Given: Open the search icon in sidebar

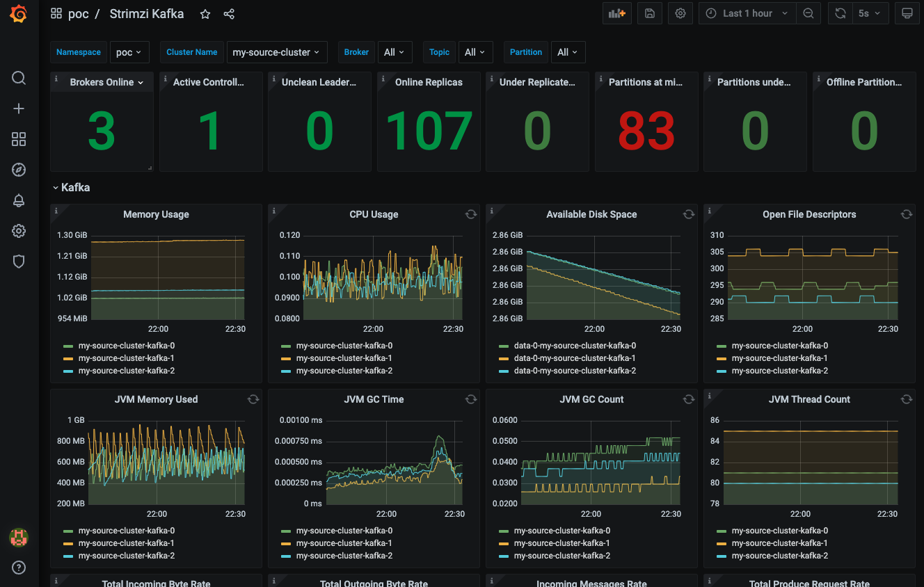Looking at the screenshot, I should pyautogui.click(x=19, y=77).
